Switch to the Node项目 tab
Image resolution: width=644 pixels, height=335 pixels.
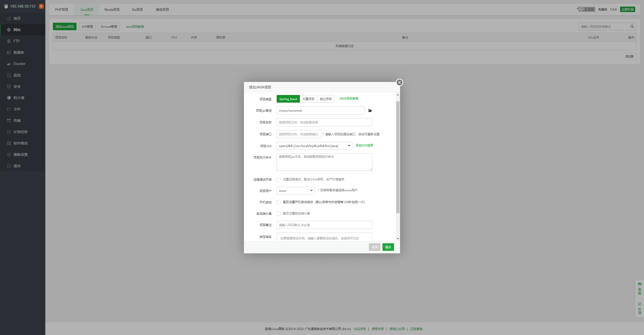(112, 10)
